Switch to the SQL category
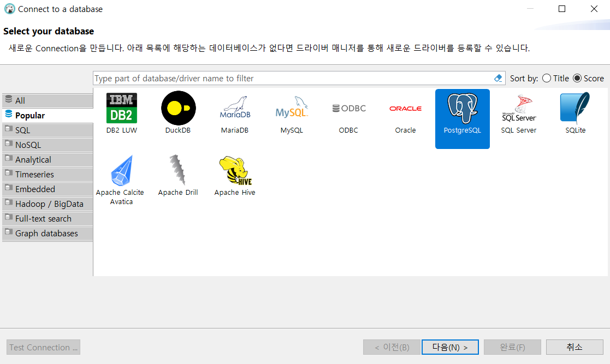 tap(48, 130)
